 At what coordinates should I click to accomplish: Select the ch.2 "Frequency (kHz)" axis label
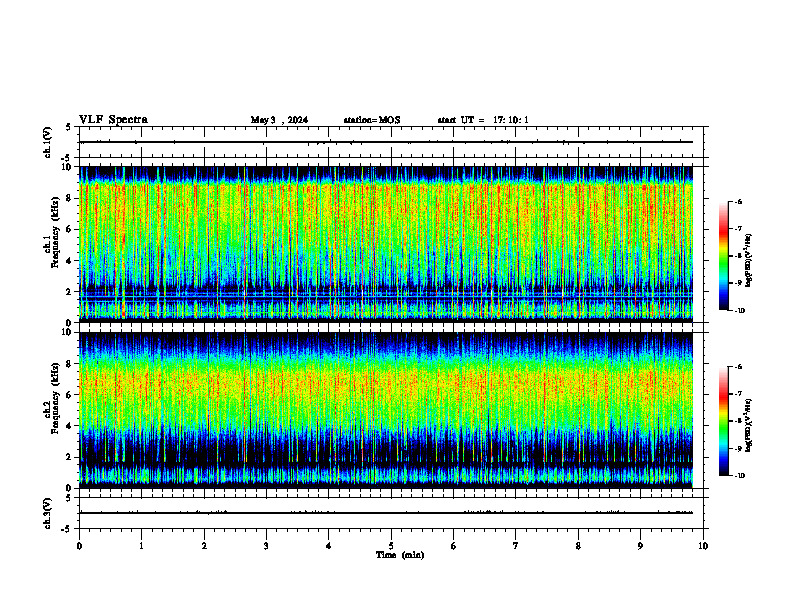(55, 398)
